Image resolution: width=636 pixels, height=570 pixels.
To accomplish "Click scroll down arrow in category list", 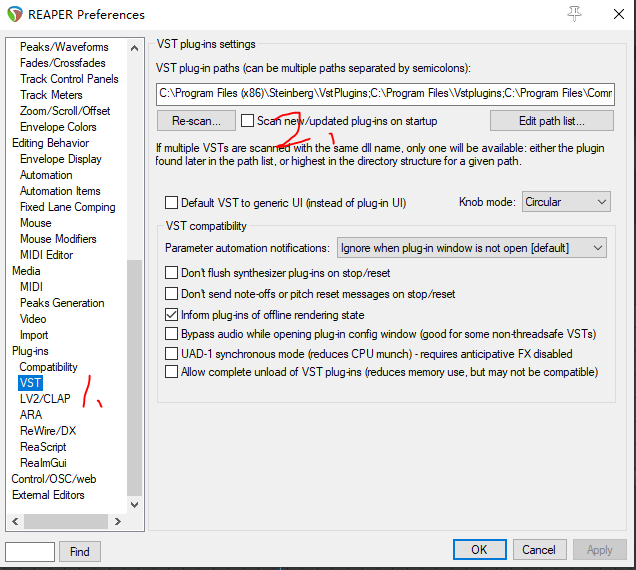I will pyautogui.click(x=134, y=505).
